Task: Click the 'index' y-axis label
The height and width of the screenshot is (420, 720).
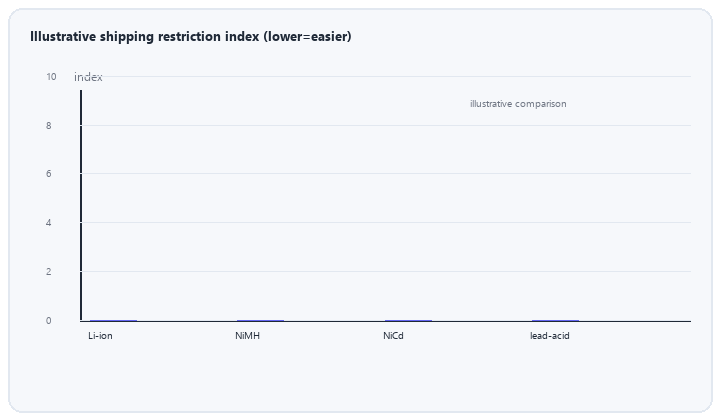Action: [x=88, y=77]
